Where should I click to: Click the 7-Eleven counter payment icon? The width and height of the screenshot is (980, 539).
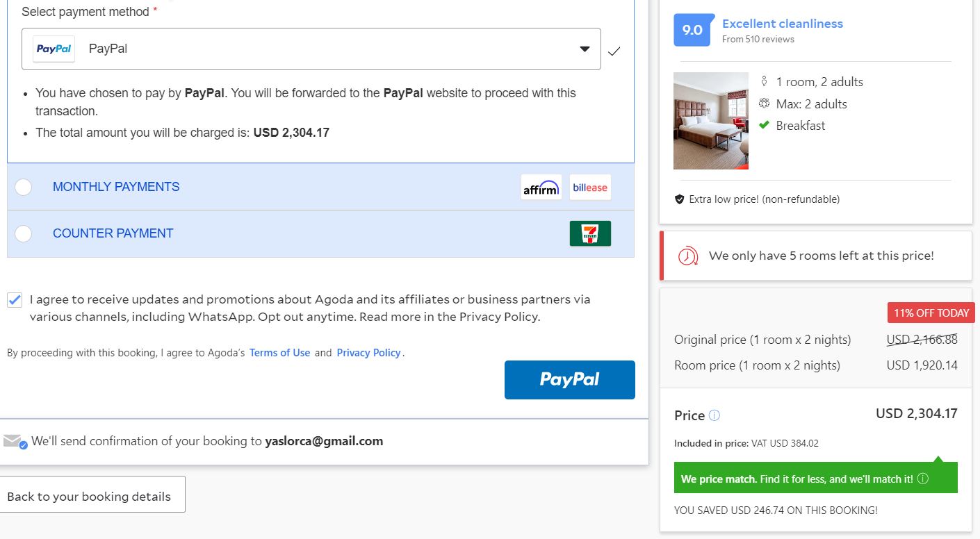click(590, 233)
